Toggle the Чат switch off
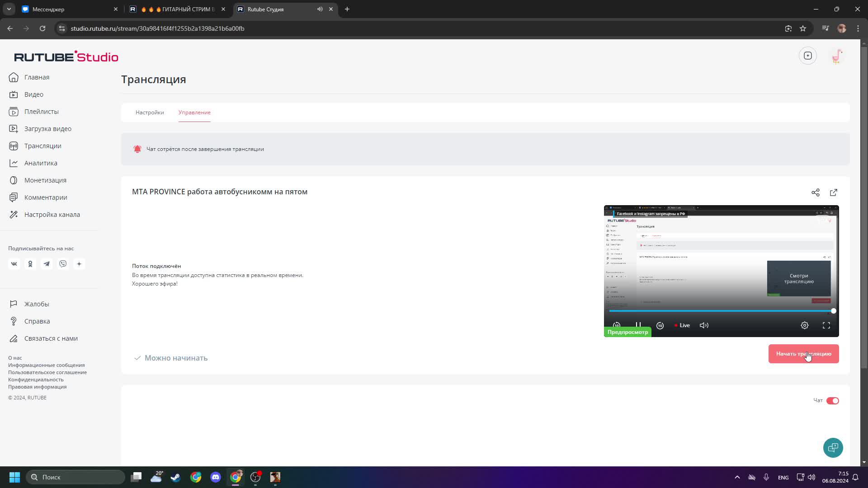868x488 pixels. coord(832,401)
